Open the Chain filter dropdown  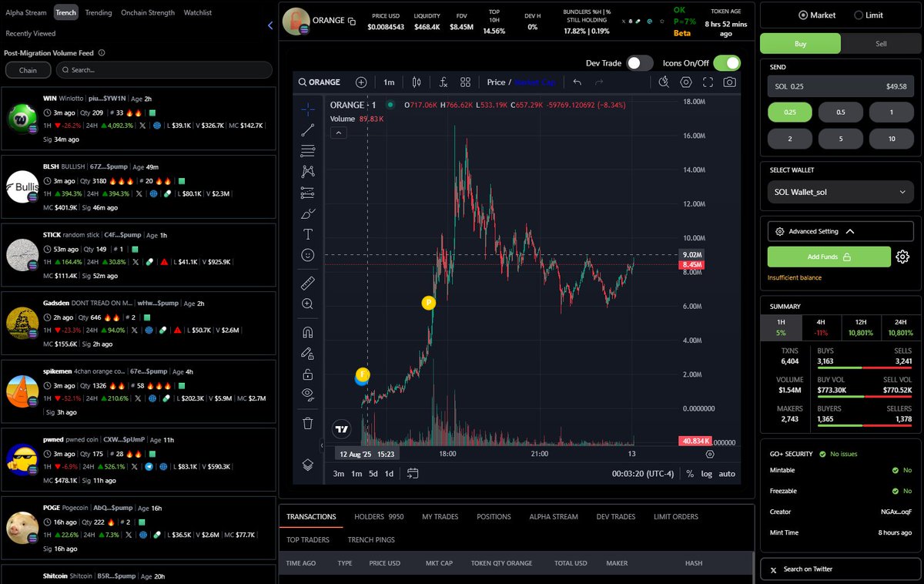(28, 70)
